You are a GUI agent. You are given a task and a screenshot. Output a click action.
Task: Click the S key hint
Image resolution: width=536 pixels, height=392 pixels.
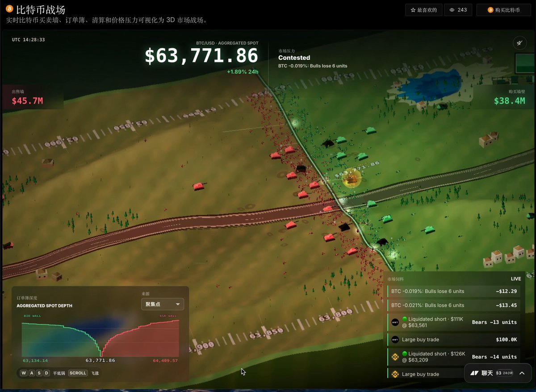pos(39,373)
